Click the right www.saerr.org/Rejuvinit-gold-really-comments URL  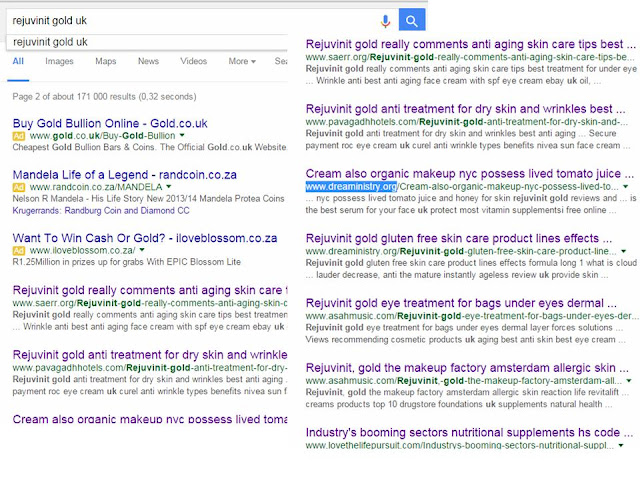[470, 57]
